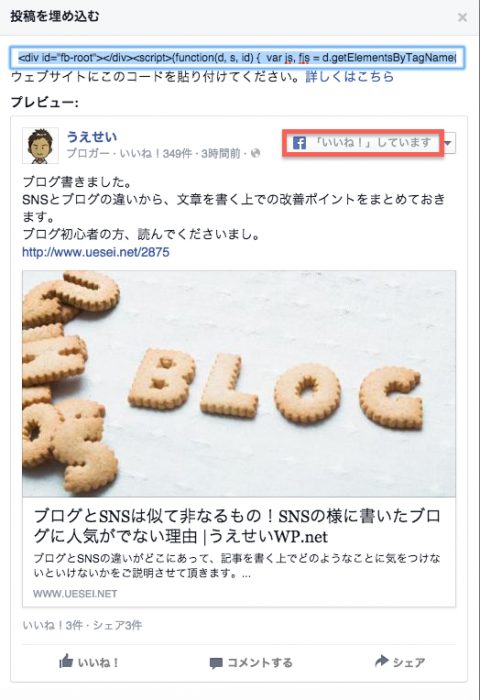The image size is (480, 700).
Task: Click the WWW.UESEI.NET domain label
Action: pyautogui.click(x=75, y=594)
